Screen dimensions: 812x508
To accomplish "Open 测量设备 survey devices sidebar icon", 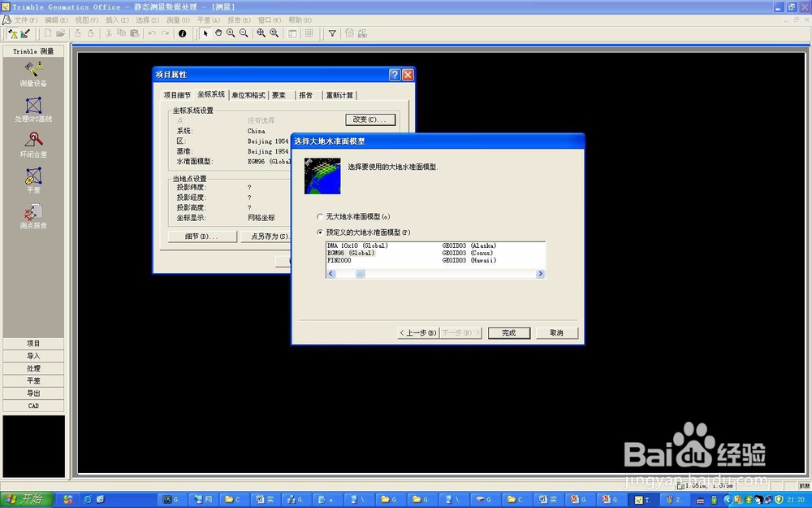I will [x=33, y=74].
